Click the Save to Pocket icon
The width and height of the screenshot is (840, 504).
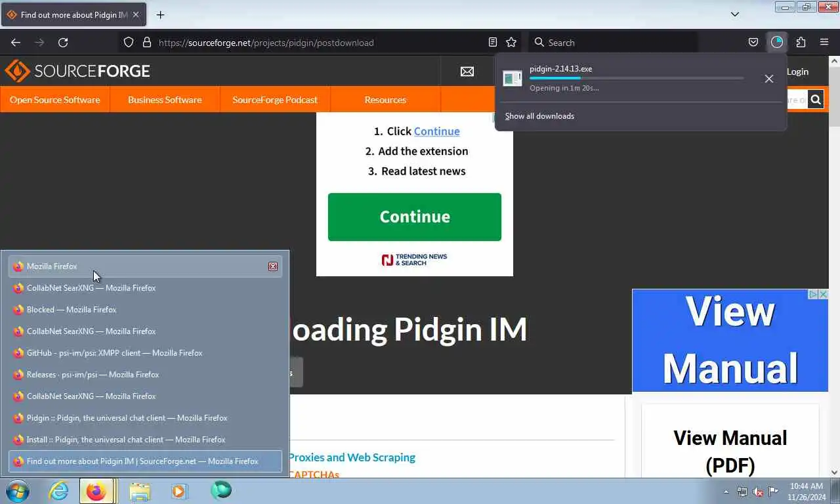point(753,43)
